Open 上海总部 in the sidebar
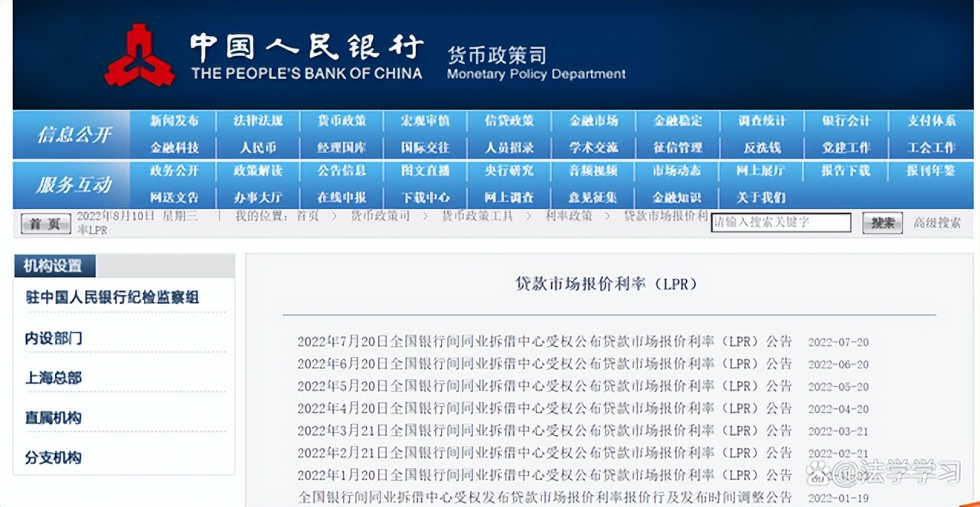Image resolution: width=980 pixels, height=507 pixels. point(54,377)
